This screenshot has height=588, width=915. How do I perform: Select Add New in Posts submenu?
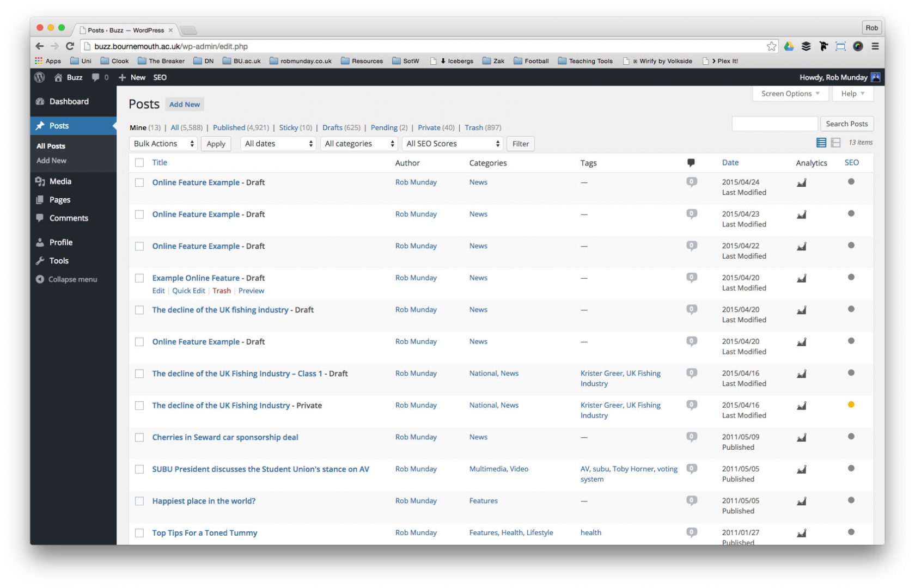pyautogui.click(x=51, y=161)
